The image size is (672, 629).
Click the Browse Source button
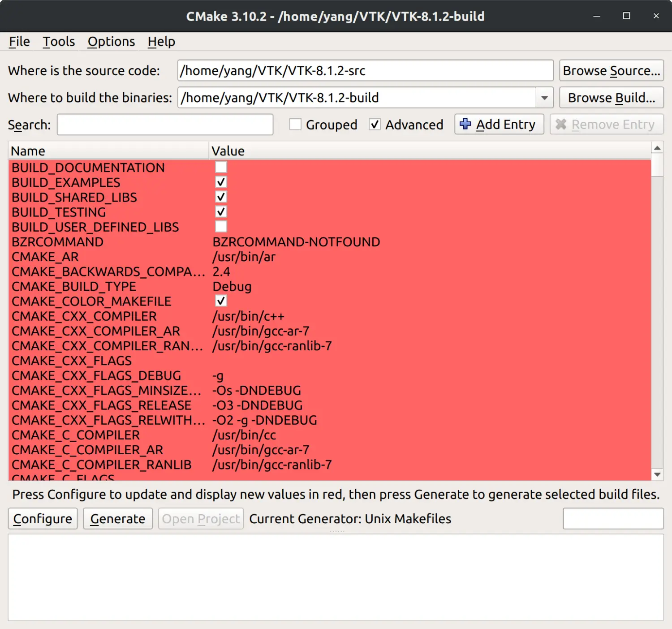click(612, 70)
